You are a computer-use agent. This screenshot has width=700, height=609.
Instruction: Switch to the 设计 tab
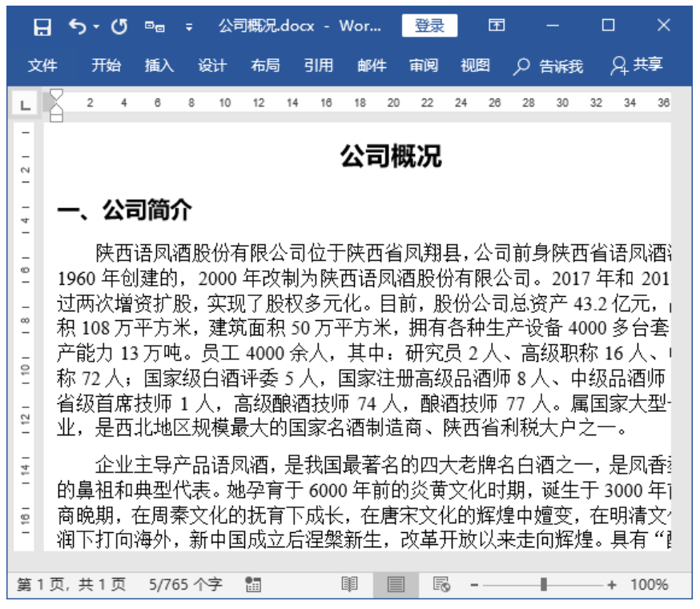point(212,66)
